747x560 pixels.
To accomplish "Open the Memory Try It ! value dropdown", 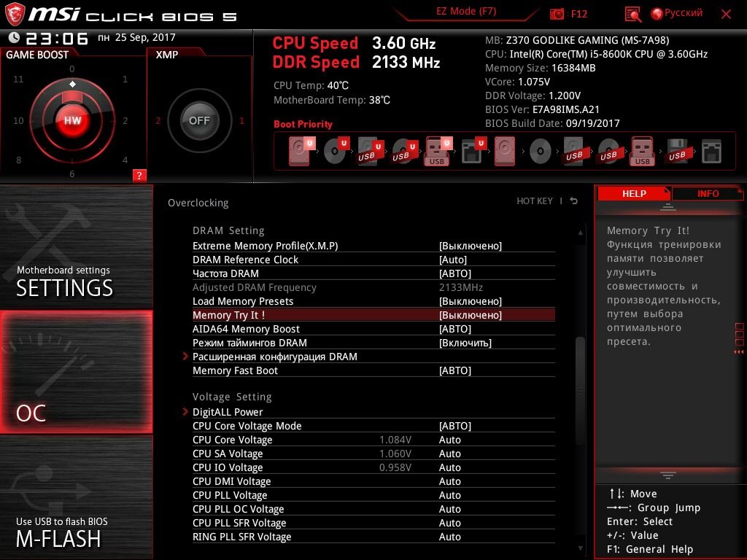I will (471, 315).
